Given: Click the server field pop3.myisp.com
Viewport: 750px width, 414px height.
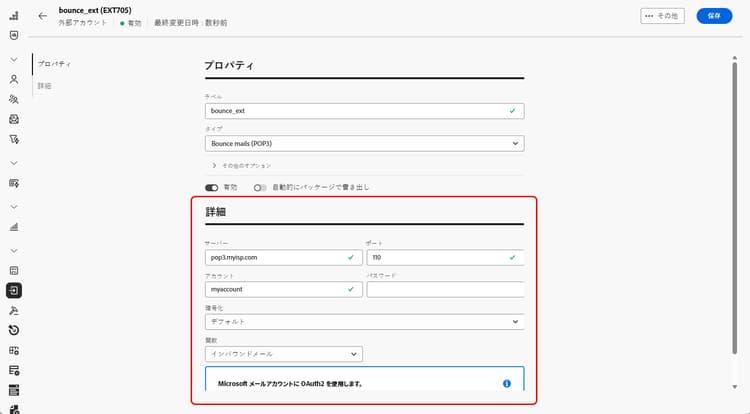Looking at the screenshot, I should click(x=284, y=257).
